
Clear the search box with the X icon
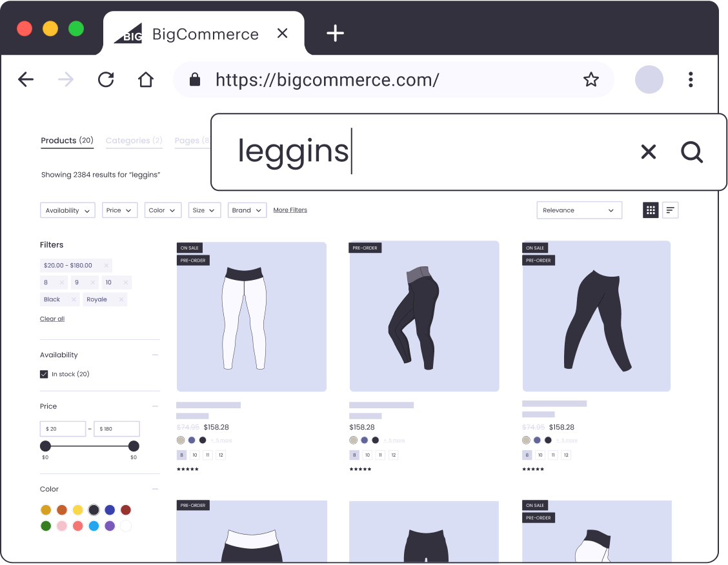648,152
